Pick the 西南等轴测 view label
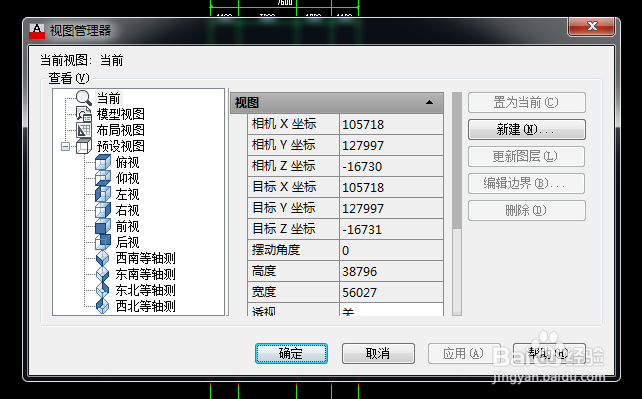 pos(145,258)
